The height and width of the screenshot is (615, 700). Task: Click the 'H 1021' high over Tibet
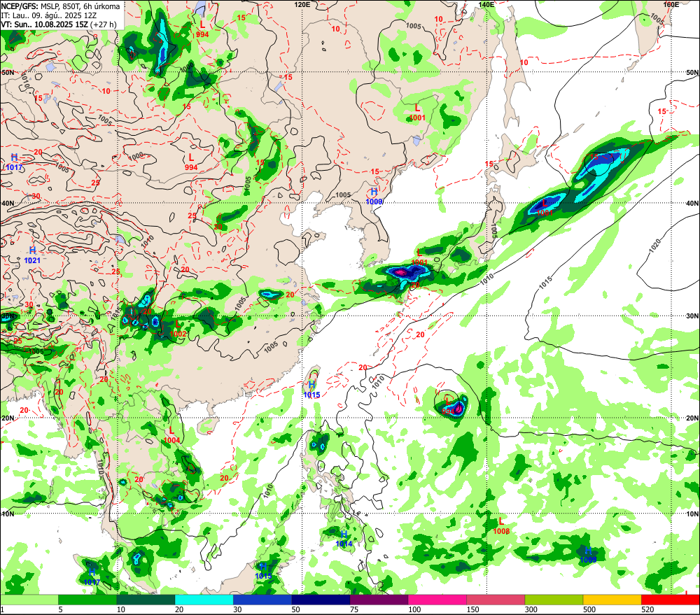(x=32, y=255)
